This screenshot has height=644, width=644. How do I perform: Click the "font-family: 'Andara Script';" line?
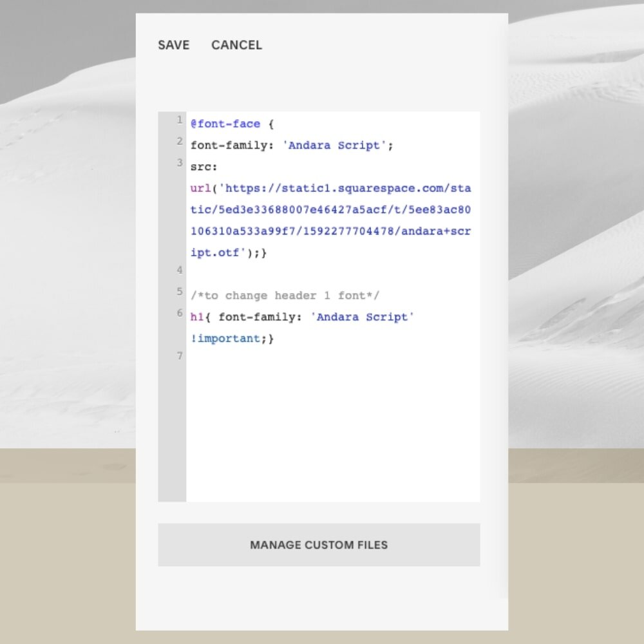click(x=292, y=146)
